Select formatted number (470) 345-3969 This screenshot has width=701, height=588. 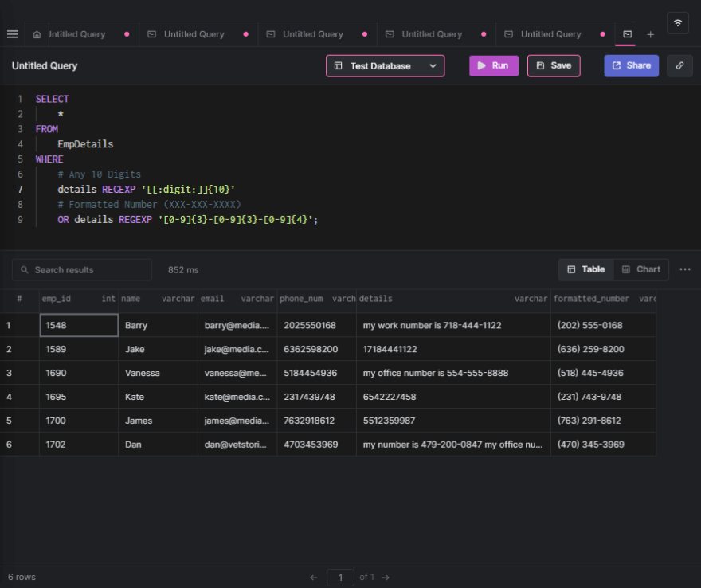604,445
